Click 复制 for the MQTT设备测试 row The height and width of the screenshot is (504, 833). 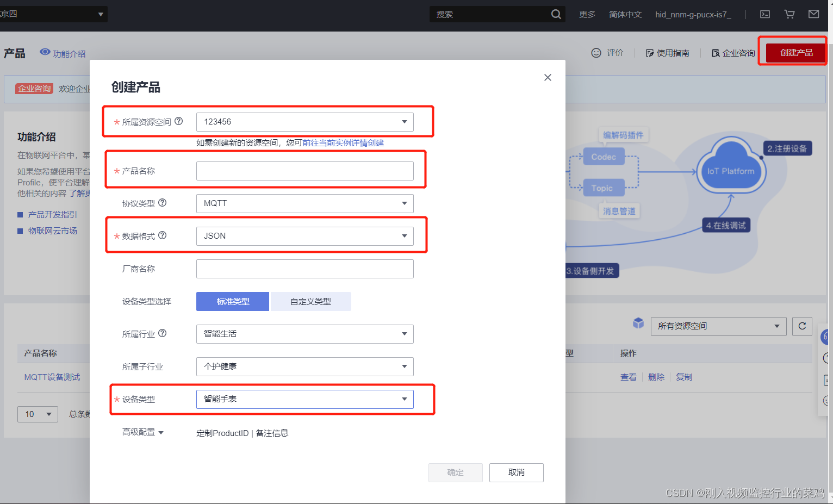[x=684, y=377]
